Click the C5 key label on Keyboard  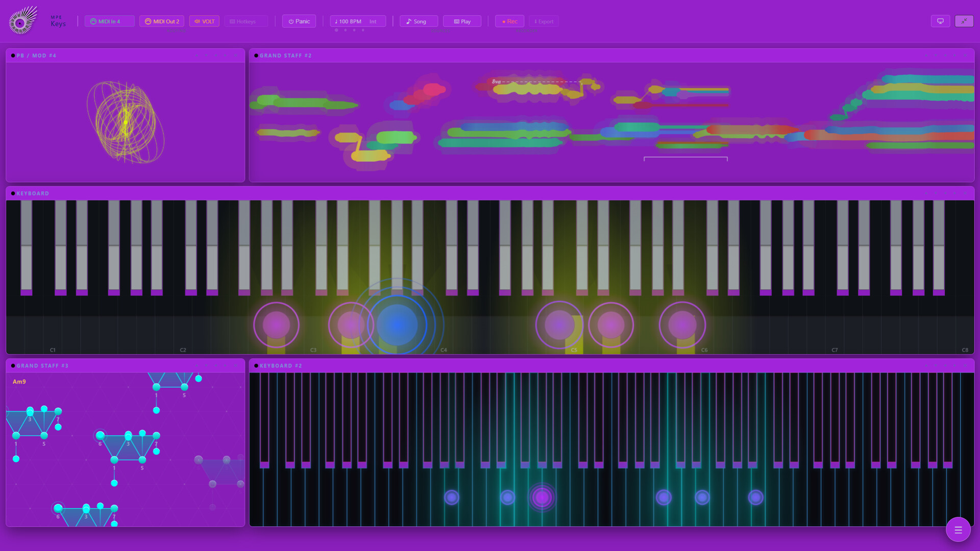coord(574,350)
